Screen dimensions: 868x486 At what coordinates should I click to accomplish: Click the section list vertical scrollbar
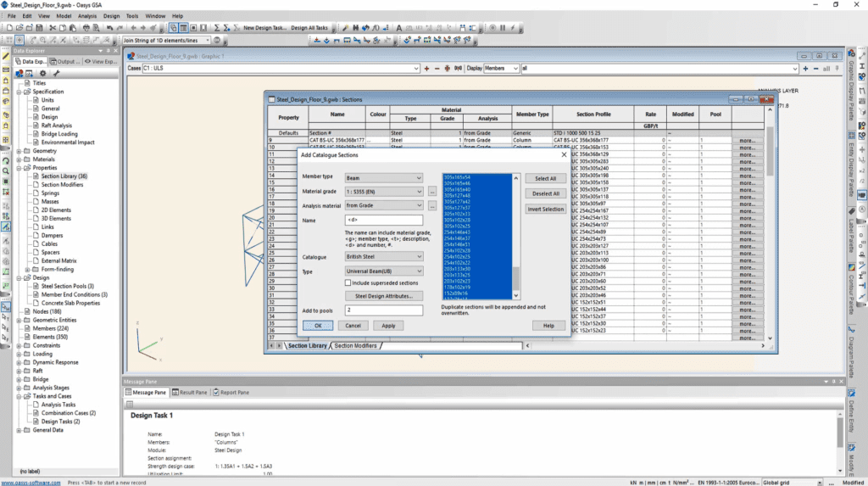[516, 237]
